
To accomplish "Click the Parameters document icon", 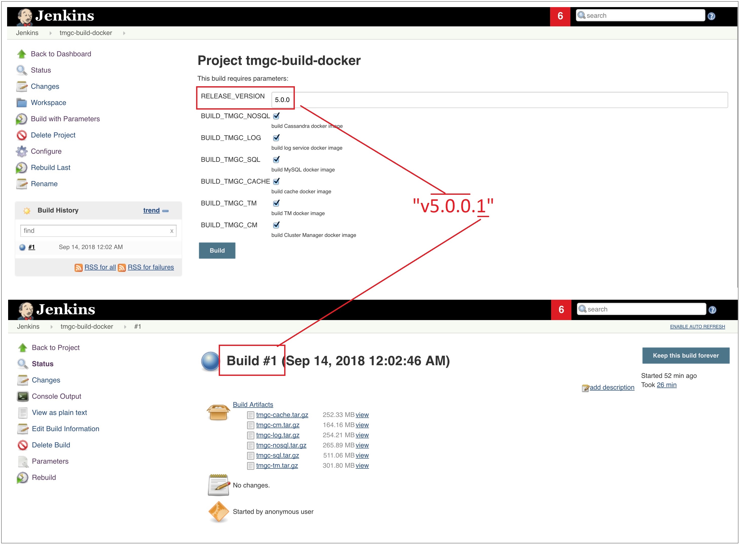I will pos(23,462).
